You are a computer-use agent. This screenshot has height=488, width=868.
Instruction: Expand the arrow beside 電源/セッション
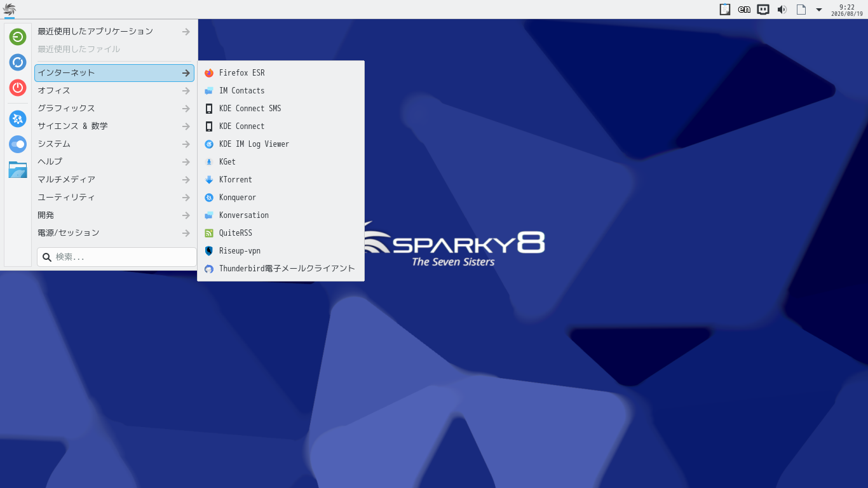pos(186,233)
